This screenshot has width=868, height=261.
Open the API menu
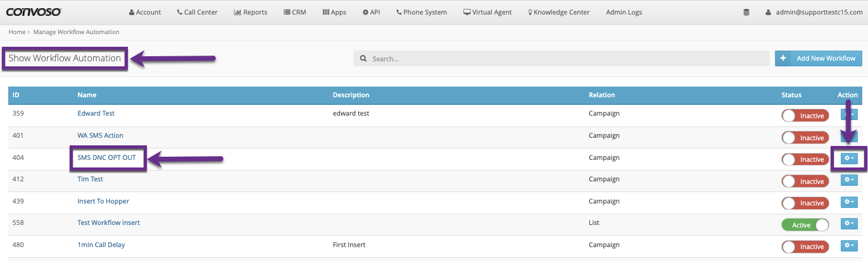371,12
